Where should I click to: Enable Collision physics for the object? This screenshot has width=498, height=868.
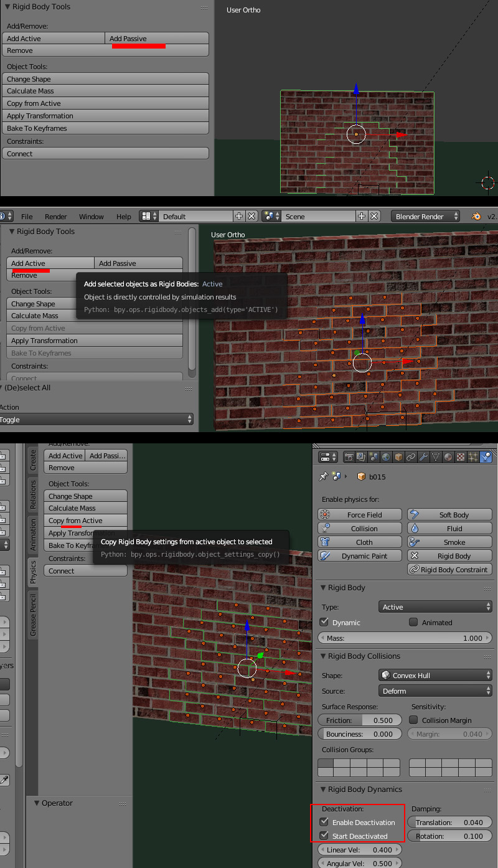click(360, 529)
